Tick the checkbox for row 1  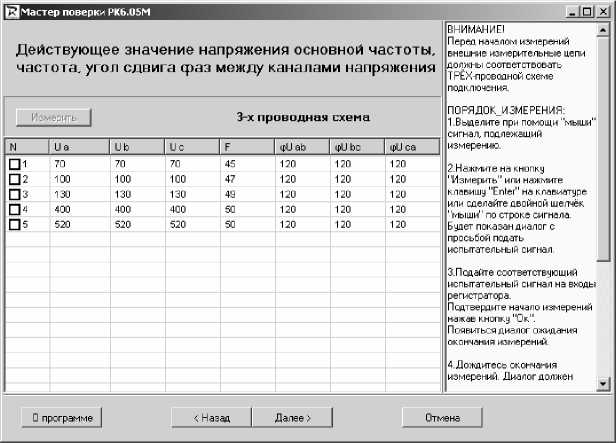pos(15,164)
